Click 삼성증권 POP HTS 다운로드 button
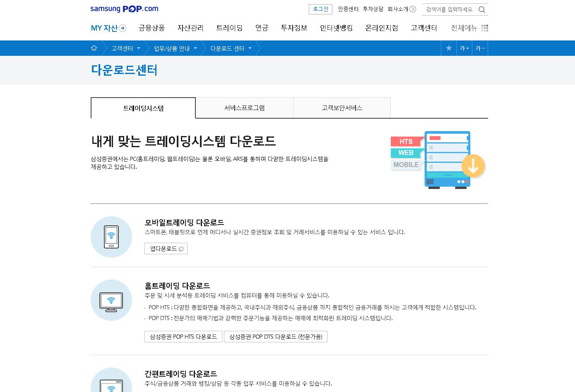This screenshot has width=575, height=392. click(x=183, y=337)
